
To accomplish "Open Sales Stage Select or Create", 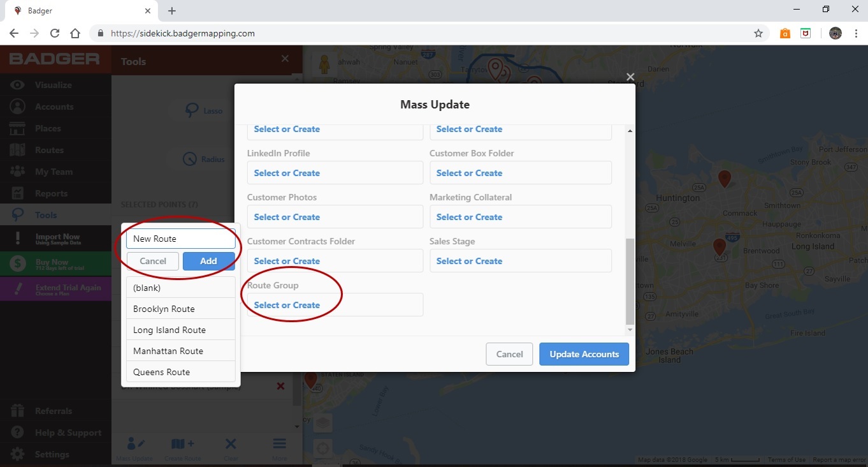I will tap(521, 261).
